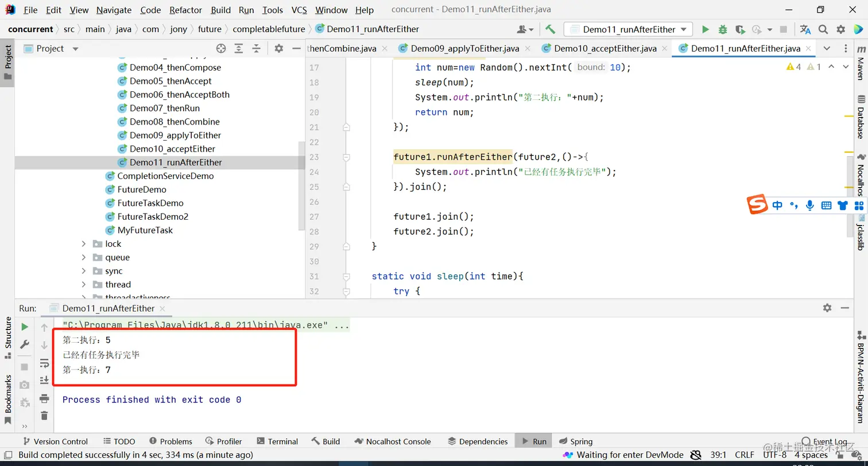This screenshot has height=466, width=868.
Task: Switch to Demo10_acceptEither.java tab
Action: point(605,49)
